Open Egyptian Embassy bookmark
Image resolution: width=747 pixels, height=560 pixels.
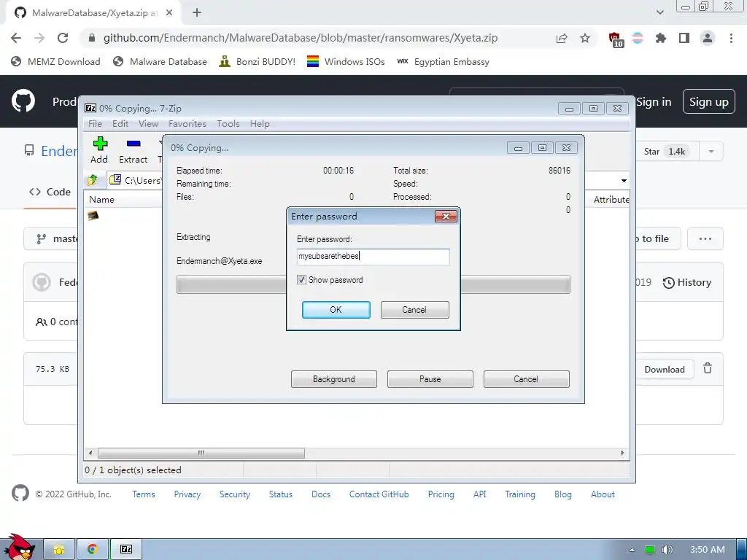click(443, 61)
